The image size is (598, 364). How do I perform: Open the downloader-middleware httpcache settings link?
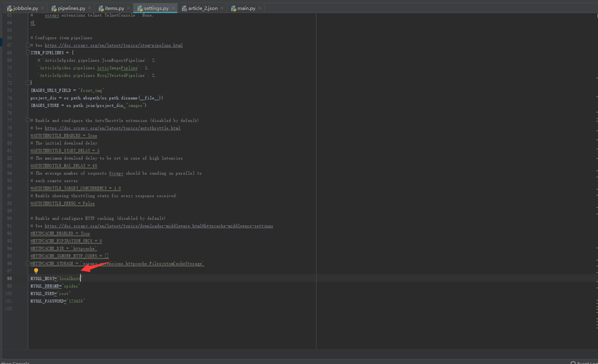[x=159, y=226]
